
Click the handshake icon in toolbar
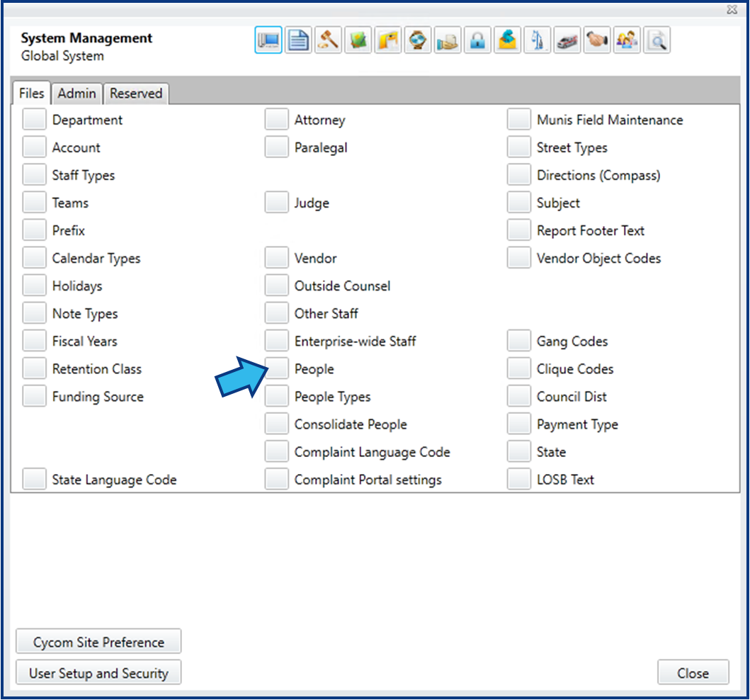pos(597,40)
